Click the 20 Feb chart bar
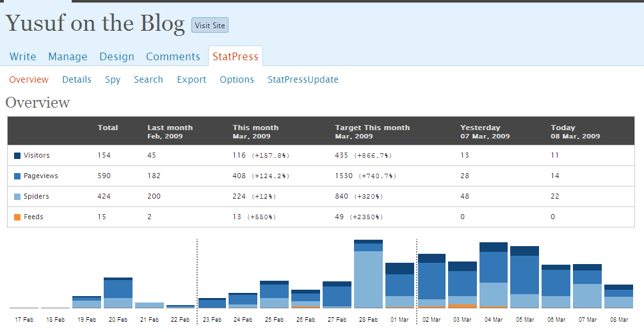The image size is (644, 332). click(x=118, y=293)
